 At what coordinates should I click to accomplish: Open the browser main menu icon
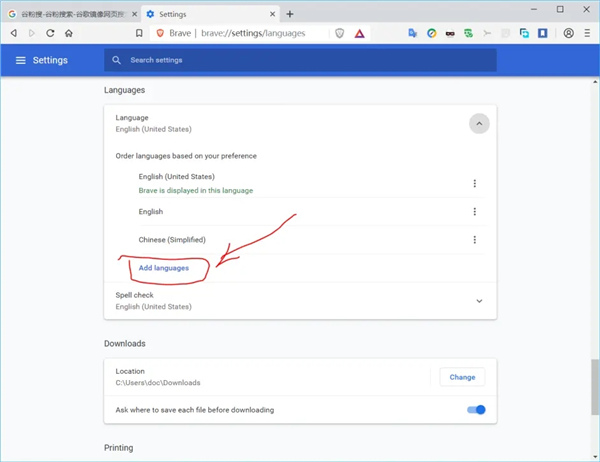587,33
